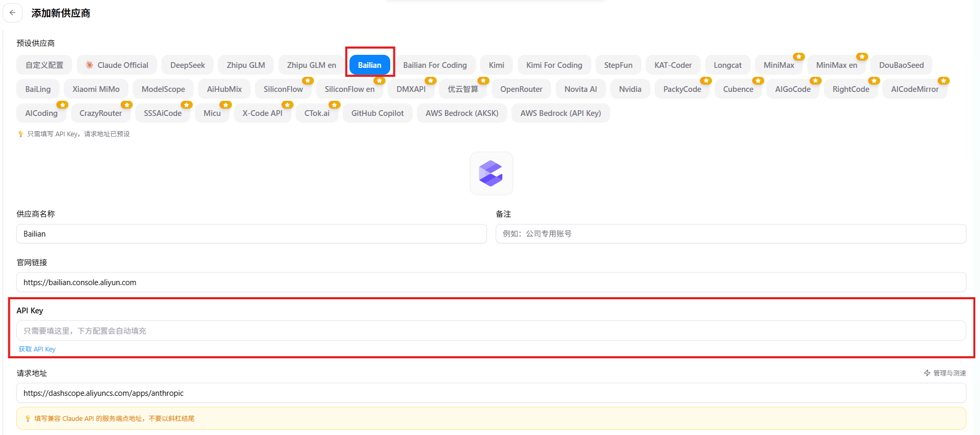This screenshot has width=980, height=435.
Task: Select the Kimi preset
Action: [x=497, y=65]
